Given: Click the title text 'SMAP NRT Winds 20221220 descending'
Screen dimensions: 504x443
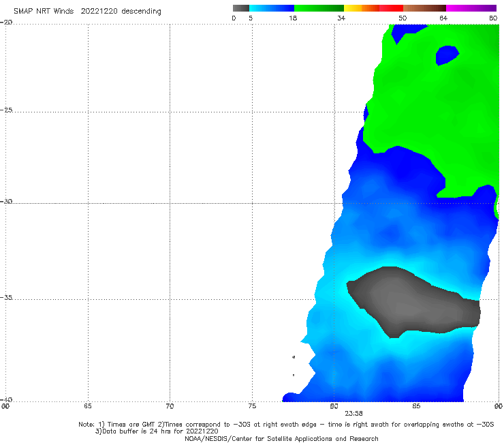Looking at the screenshot, I should pyautogui.click(x=87, y=12).
